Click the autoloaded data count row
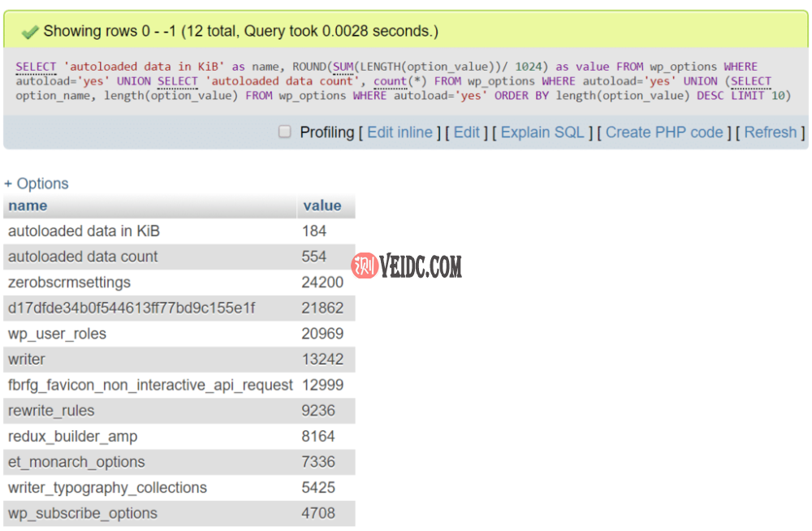812x531 pixels. tap(83, 257)
